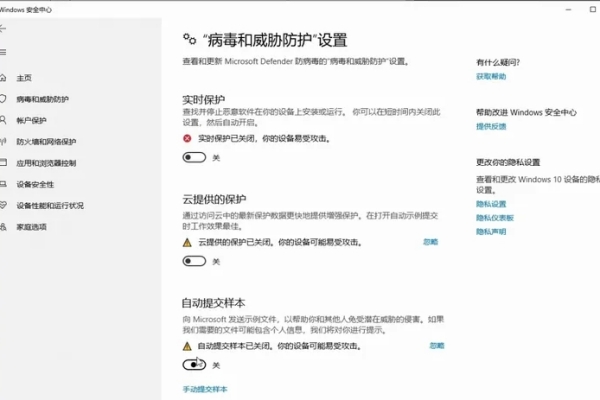Click the shield icon beside 病毒和威胁防护
Viewport: 600px width, 400px height.
(3, 99)
